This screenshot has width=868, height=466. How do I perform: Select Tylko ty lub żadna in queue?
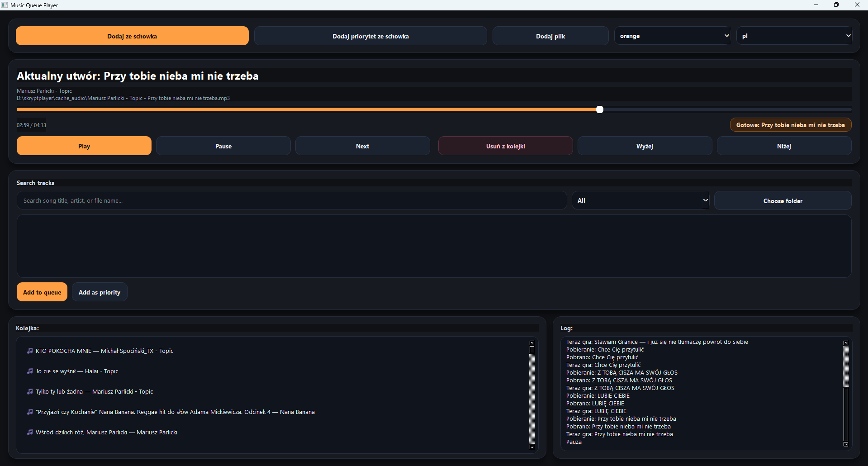pos(95,391)
